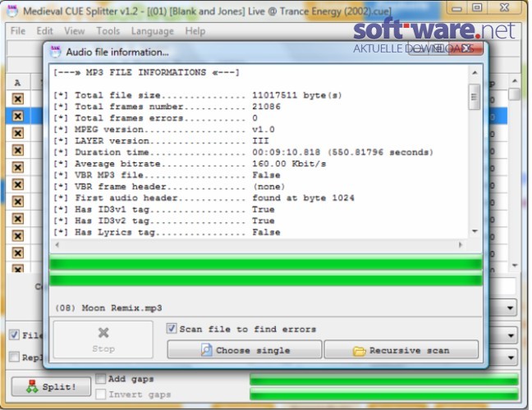Click the Recursive scan button
The height and width of the screenshot is (410, 532).
pos(401,349)
